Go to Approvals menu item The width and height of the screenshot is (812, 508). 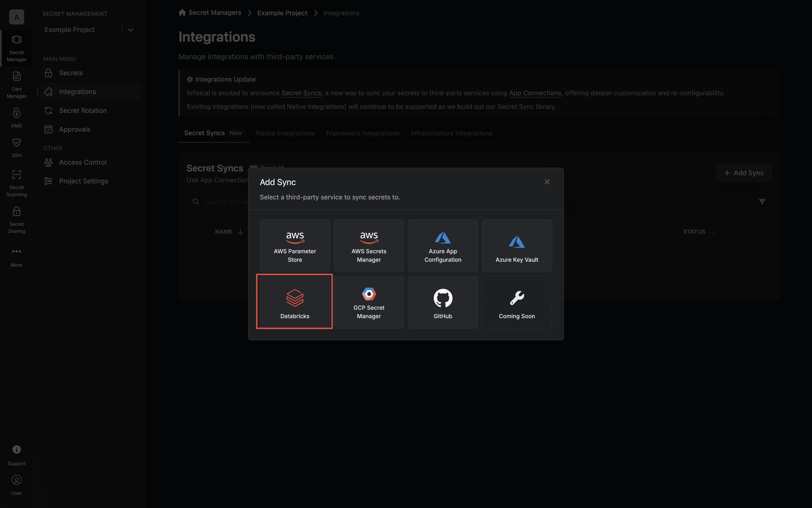[90, 129]
